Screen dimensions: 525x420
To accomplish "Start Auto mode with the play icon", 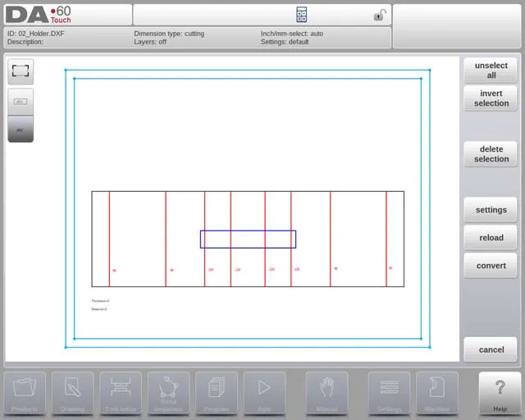I will (264, 392).
